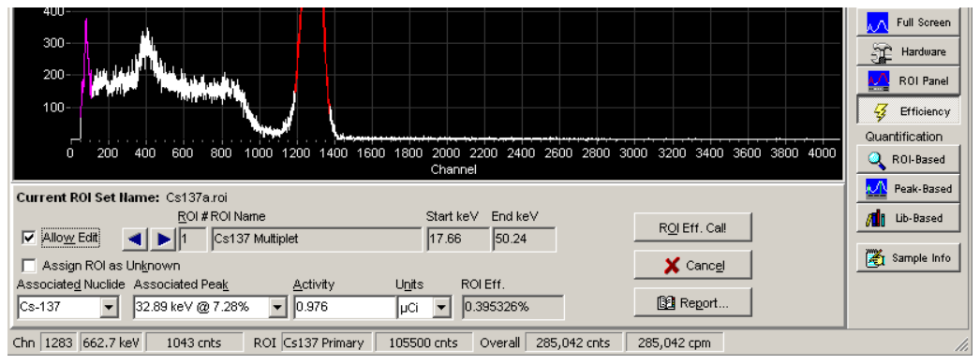
Task: Open Full Screen spectrum view
Action: click(x=908, y=22)
